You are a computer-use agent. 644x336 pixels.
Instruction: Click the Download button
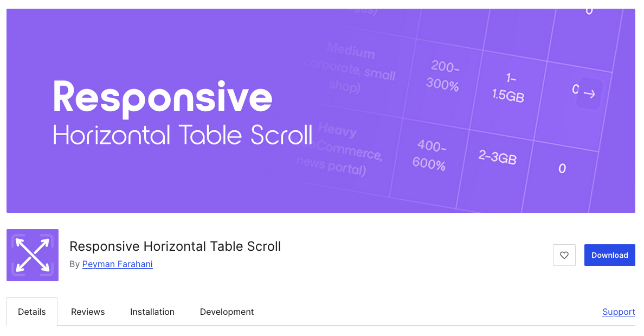tap(609, 255)
